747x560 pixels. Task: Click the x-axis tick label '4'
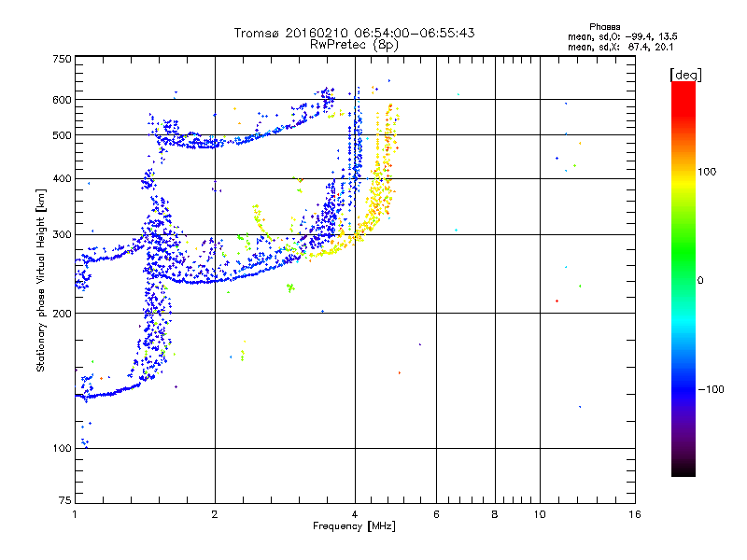click(x=355, y=514)
